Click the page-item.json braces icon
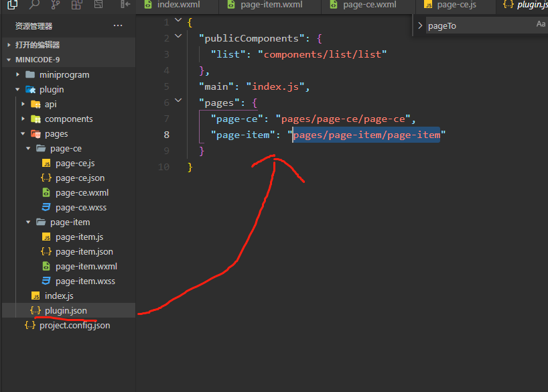 (x=46, y=252)
